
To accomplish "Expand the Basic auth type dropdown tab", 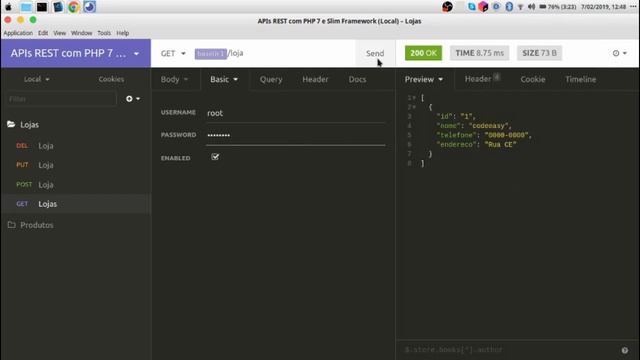I will tap(224, 79).
